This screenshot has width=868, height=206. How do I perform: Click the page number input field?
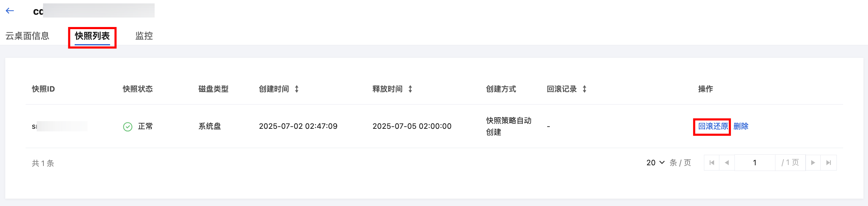point(754,162)
